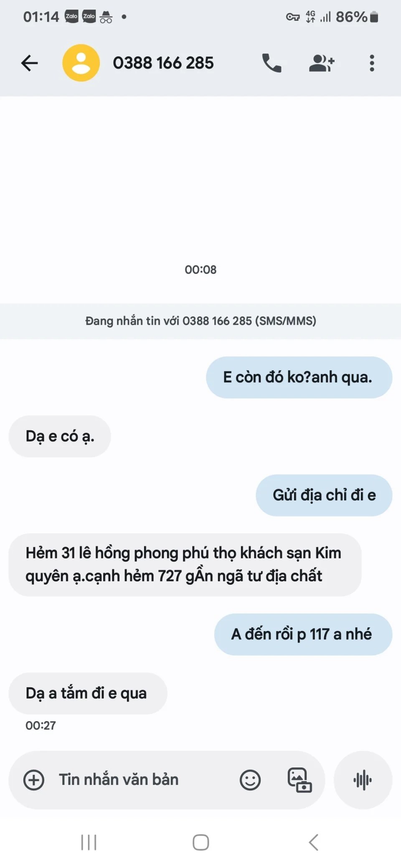Tap the "Dạ e có ạ." message bubble
The width and height of the screenshot is (401, 868).
[60, 436]
